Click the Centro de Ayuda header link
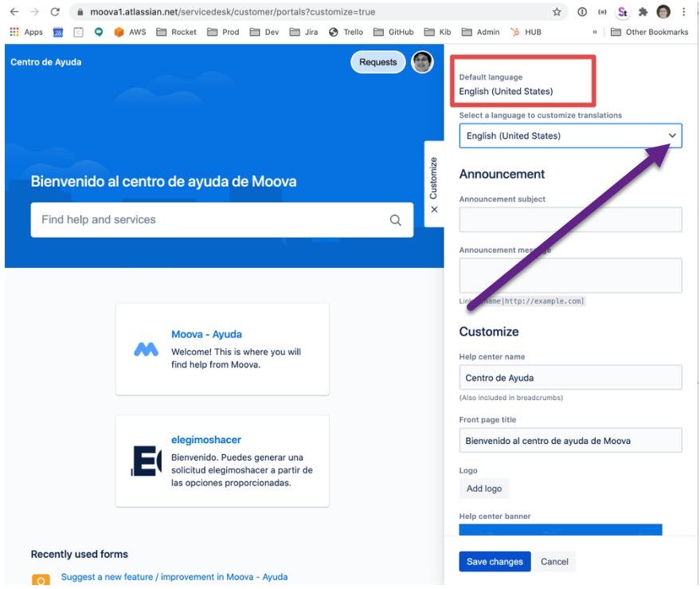 click(46, 62)
